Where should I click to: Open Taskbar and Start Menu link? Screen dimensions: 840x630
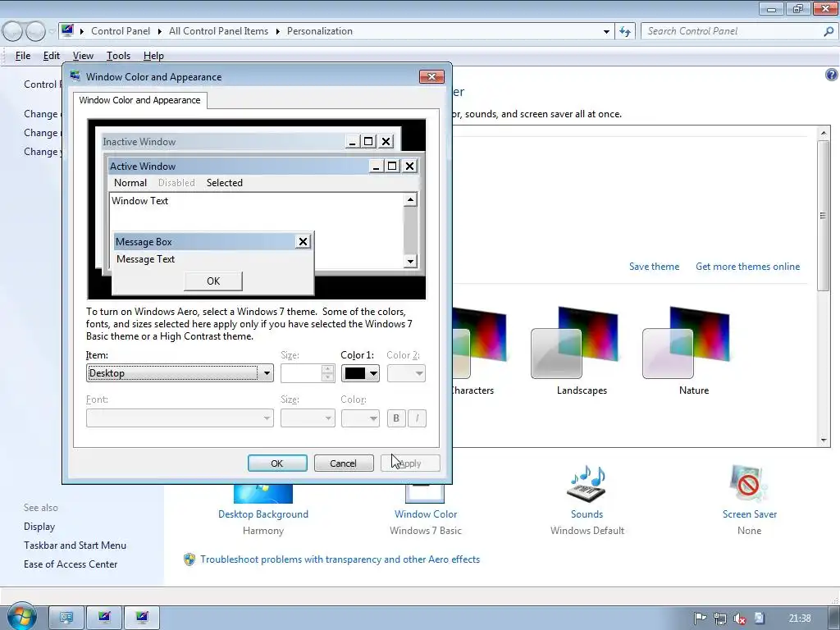click(75, 546)
